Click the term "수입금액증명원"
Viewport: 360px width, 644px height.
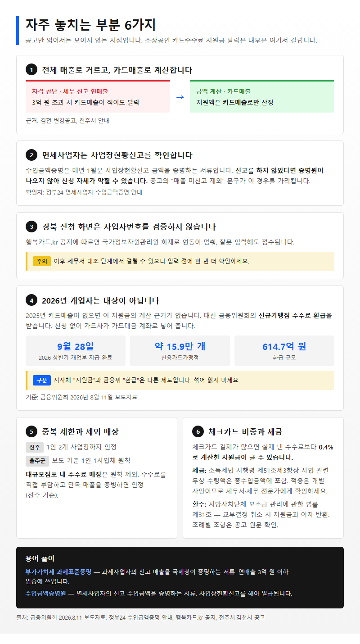coord(46,593)
